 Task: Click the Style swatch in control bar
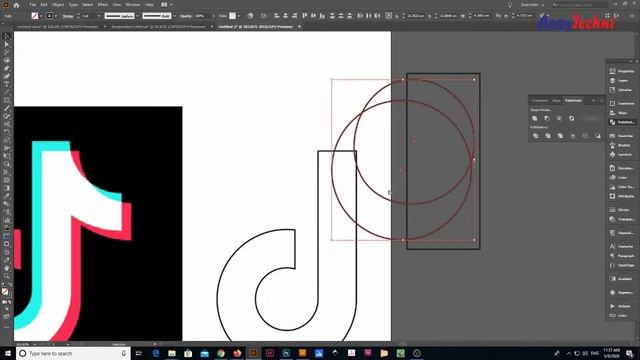click(232, 16)
